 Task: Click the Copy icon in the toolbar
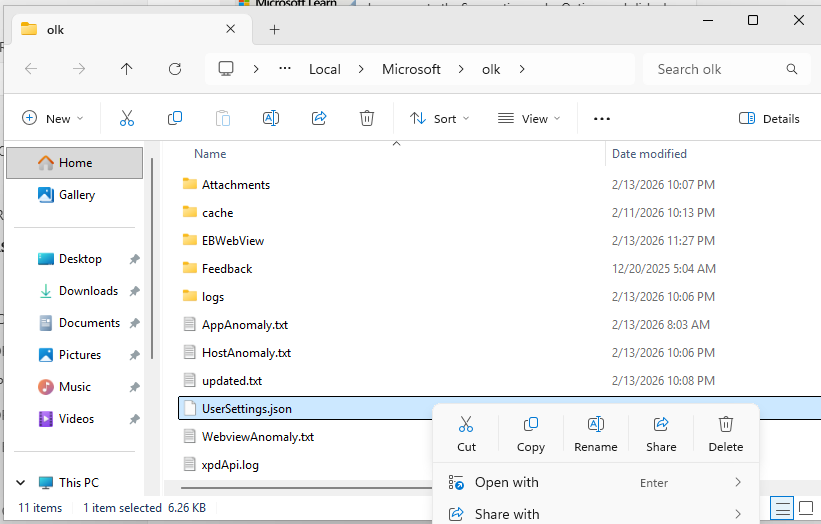[175, 118]
